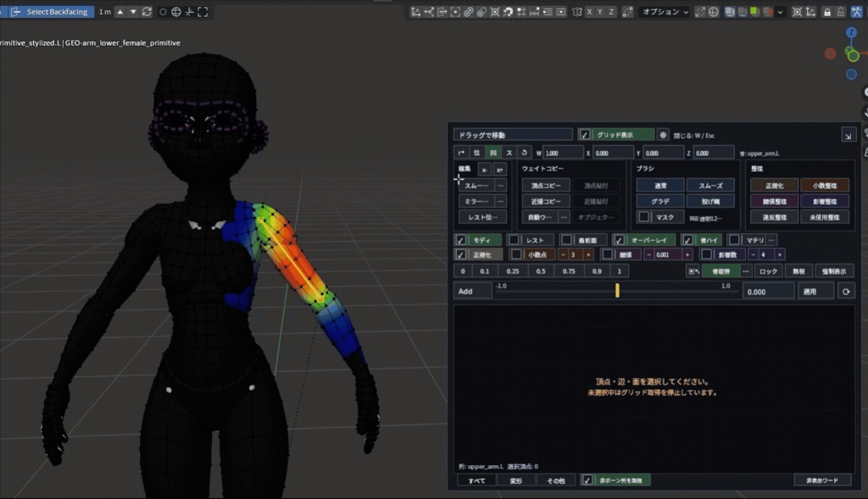Image resolution: width=868 pixels, height=499 pixels.
Task: Toggle the マテリ checkbox
Action: coord(734,240)
